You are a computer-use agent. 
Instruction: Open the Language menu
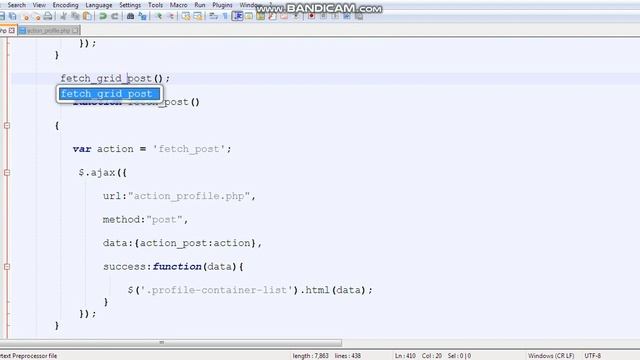click(99, 5)
